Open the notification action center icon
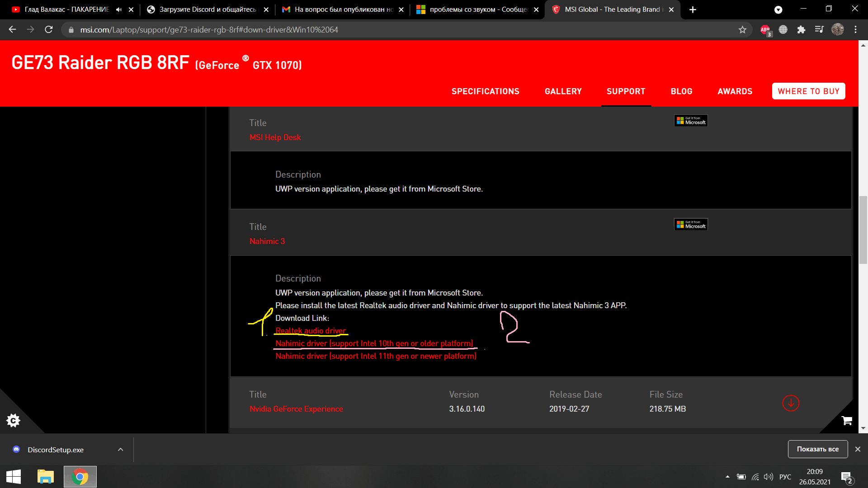The height and width of the screenshot is (488, 868). coord(847,477)
